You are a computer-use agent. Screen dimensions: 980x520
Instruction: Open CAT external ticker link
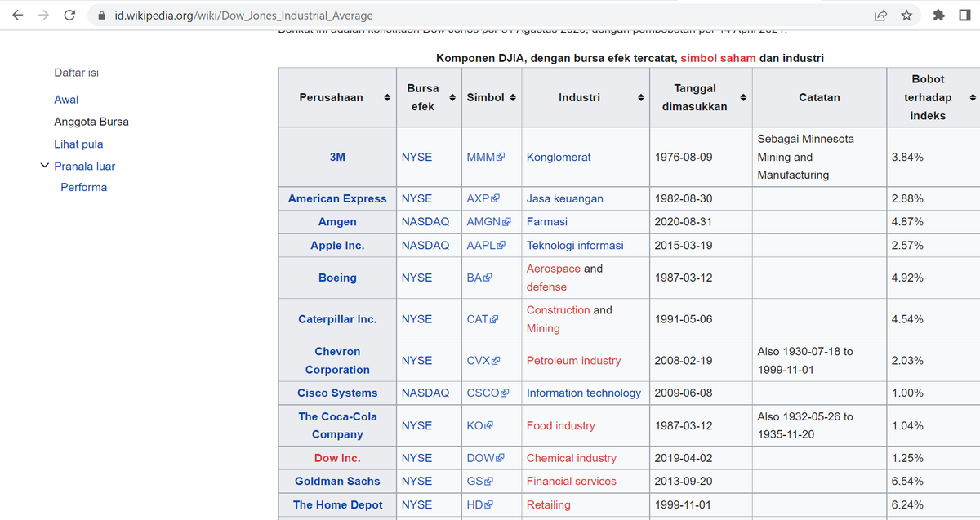pos(482,320)
